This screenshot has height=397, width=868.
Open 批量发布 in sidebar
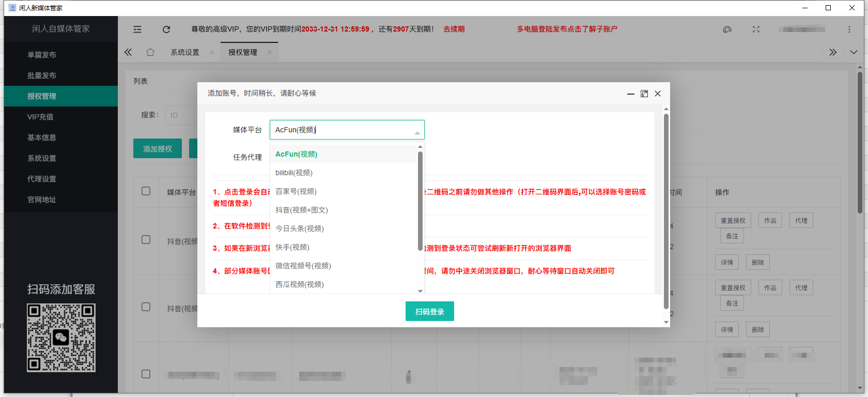[x=61, y=75]
